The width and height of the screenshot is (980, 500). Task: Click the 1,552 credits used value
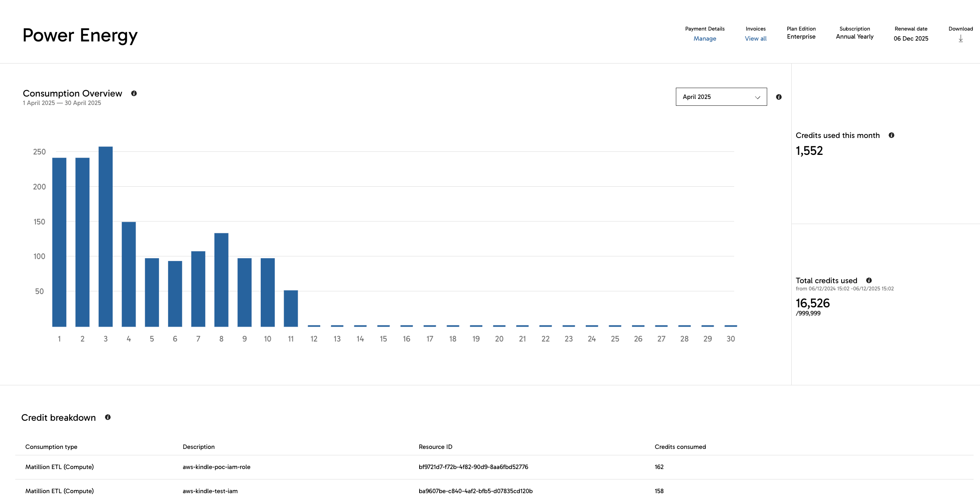point(809,151)
